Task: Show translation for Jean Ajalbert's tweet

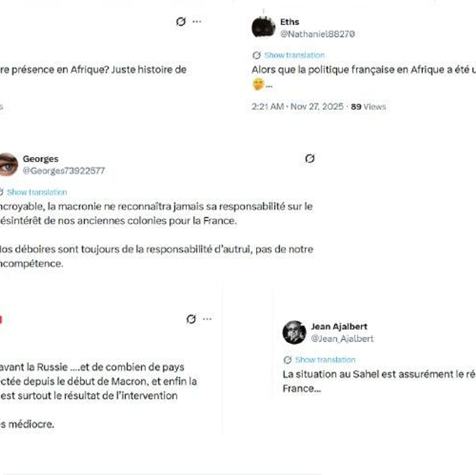Action: [x=325, y=360]
